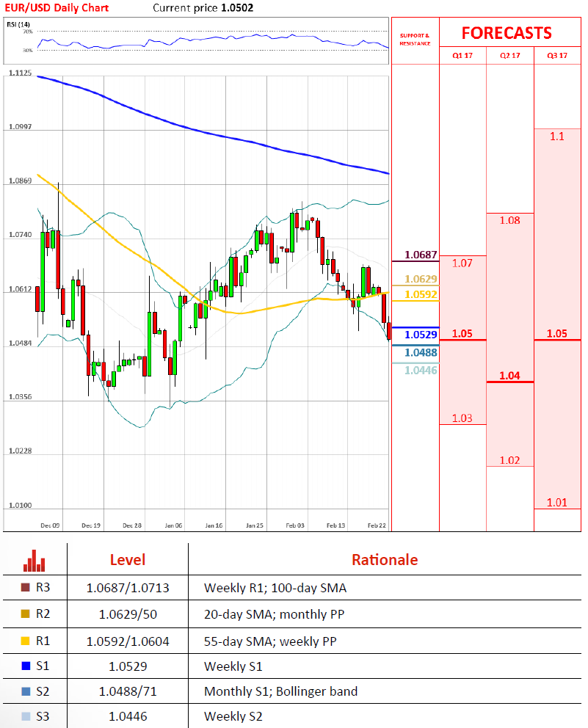Viewport: 588px width, 728px height.
Task: Click rationale '20-day SMA; monthly PP'
Action: 274,614
